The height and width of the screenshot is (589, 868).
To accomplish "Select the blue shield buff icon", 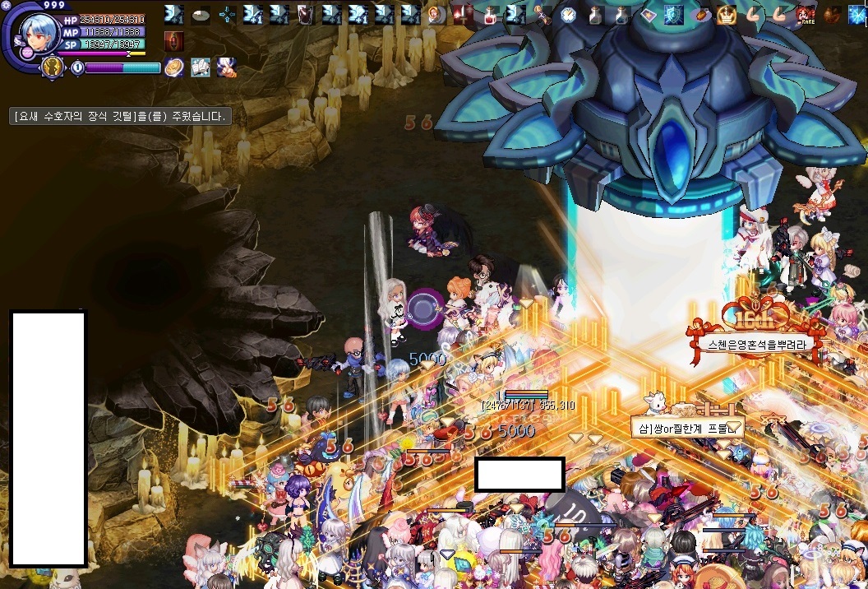I will click(x=674, y=16).
